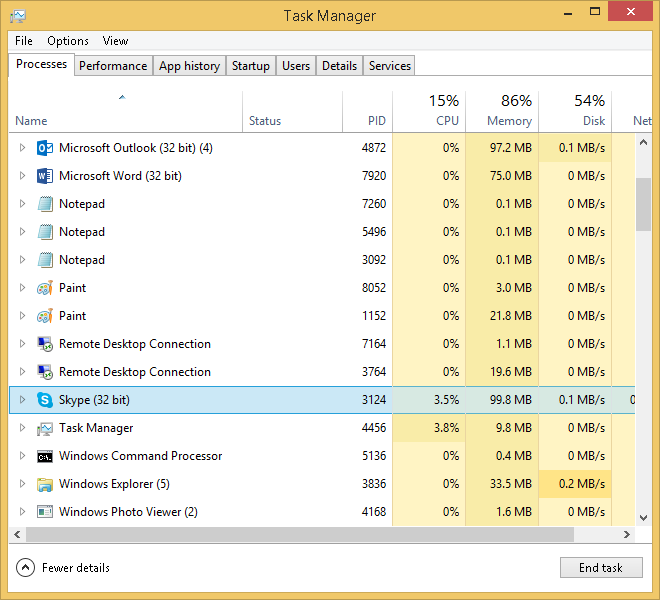Click the Notepad icon for PID 3092
660x600 pixels.
tap(45, 260)
